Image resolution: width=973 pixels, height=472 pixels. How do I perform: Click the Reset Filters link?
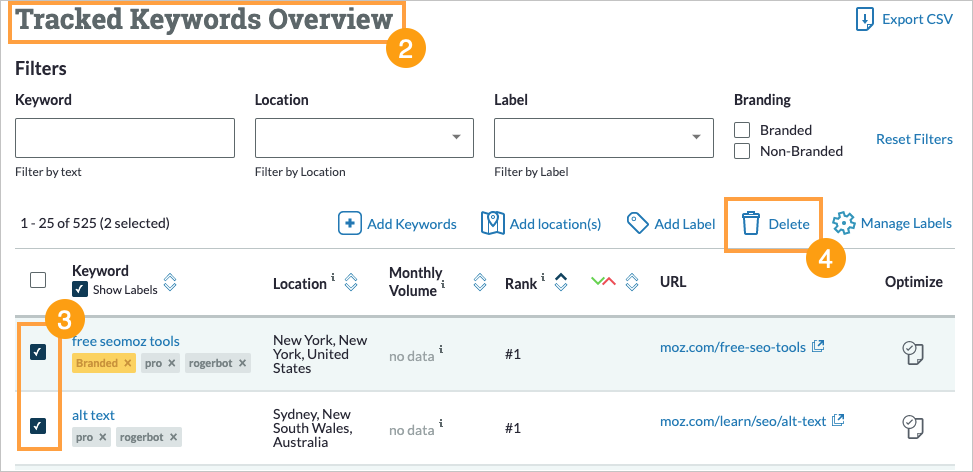coord(914,139)
